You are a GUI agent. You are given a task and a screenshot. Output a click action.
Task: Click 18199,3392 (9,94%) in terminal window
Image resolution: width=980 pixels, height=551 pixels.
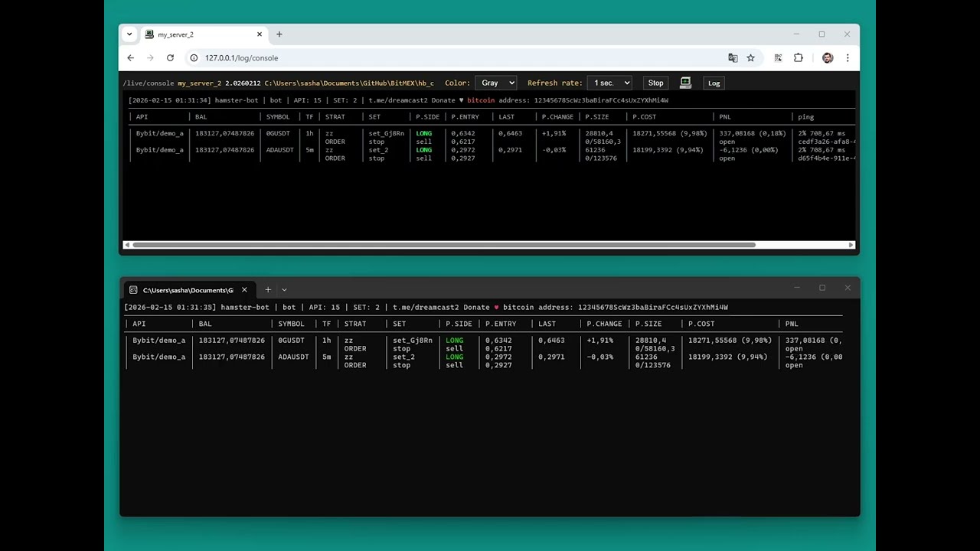tap(727, 357)
